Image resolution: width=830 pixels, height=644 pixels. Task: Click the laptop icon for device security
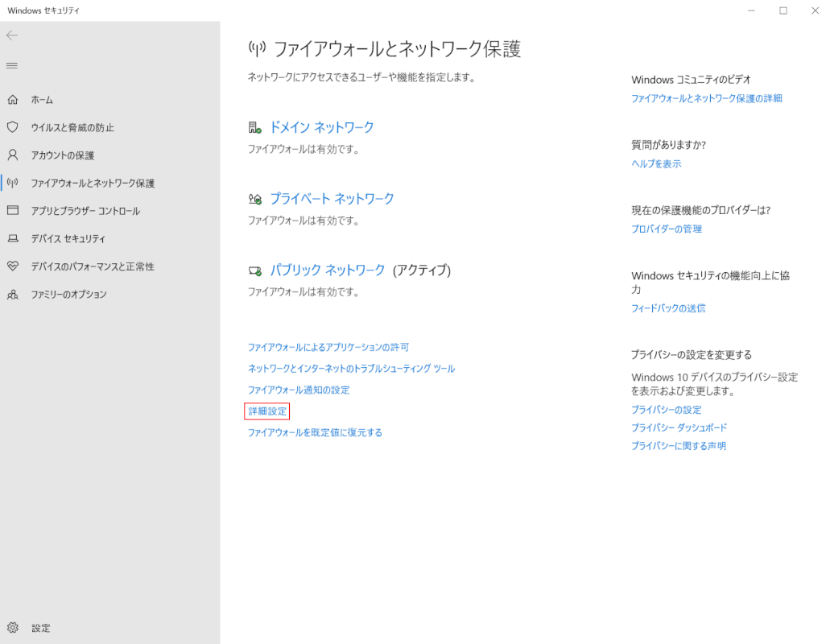click(x=13, y=238)
